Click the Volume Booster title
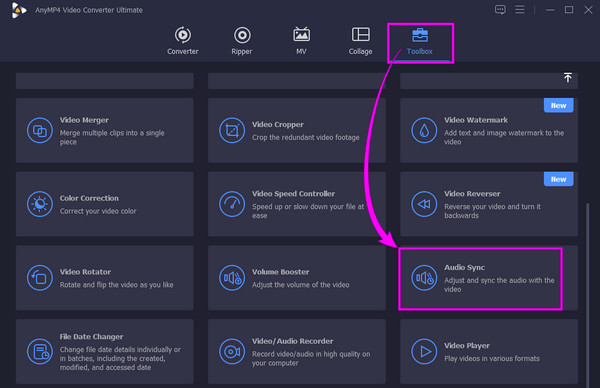This screenshot has width=600, height=388. pyautogui.click(x=280, y=272)
